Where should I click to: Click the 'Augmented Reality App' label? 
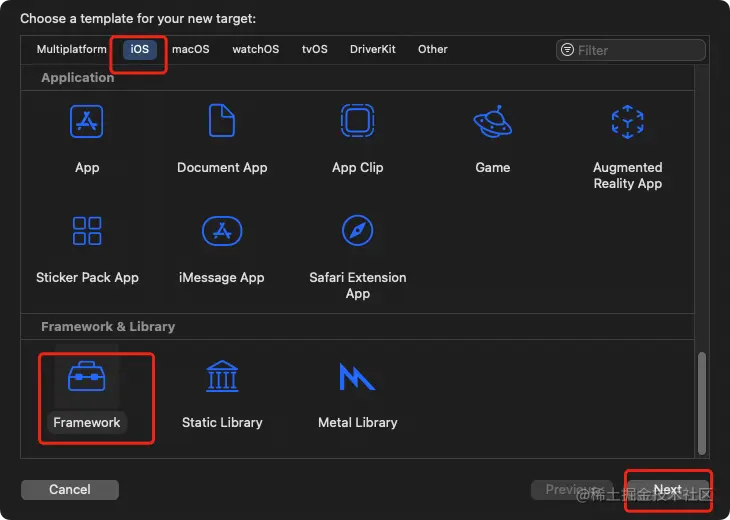pyautogui.click(x=628, y=176)
